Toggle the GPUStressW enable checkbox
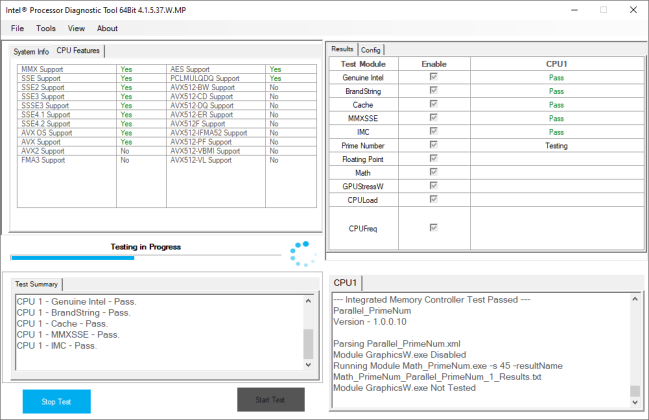This screenshot has height=420, width=649. 433,186
